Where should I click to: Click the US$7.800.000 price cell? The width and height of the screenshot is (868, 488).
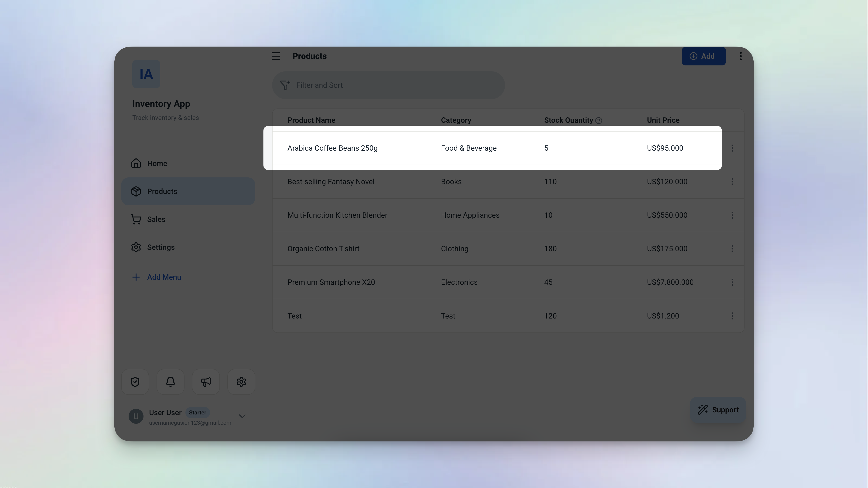point(670,282)
